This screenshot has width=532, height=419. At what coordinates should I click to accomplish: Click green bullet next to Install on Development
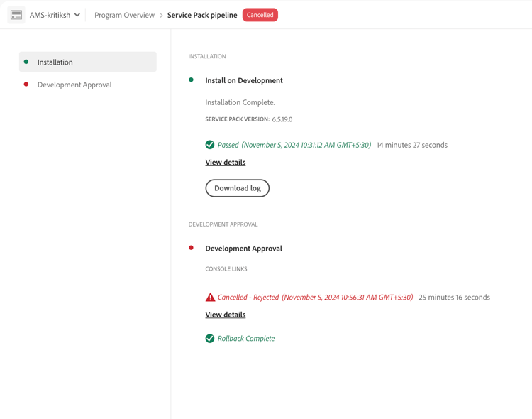click(x=191, y=80)
